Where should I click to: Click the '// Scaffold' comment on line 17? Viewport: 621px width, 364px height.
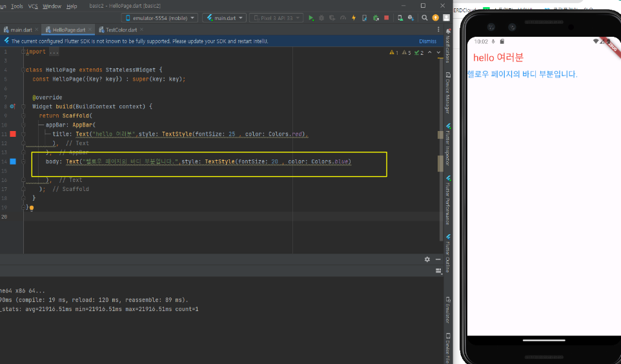[71, 189]
